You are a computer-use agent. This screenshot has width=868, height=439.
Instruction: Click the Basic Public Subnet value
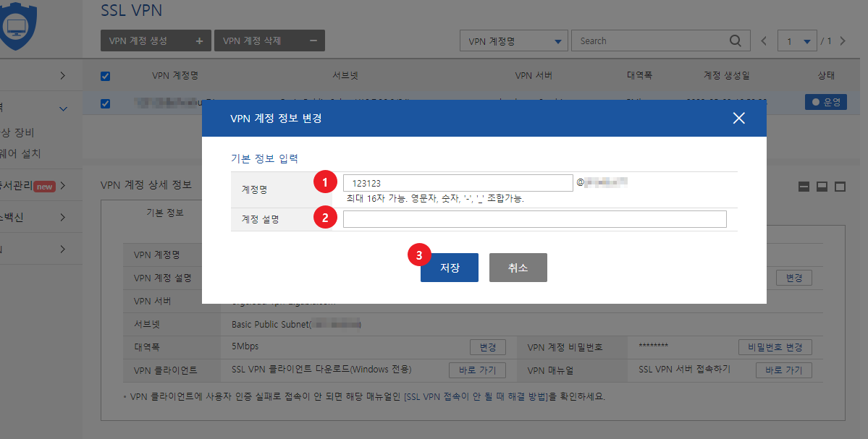[296, 325]
